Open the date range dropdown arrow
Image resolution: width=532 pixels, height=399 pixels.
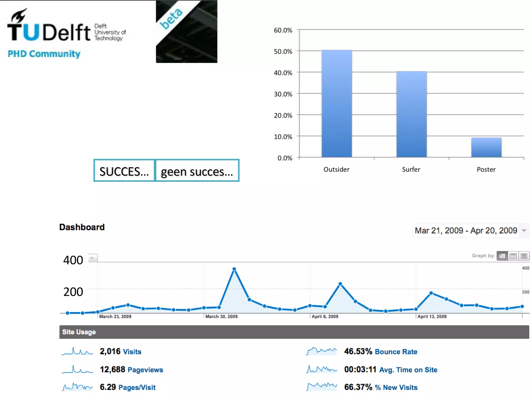click(524, 230)
